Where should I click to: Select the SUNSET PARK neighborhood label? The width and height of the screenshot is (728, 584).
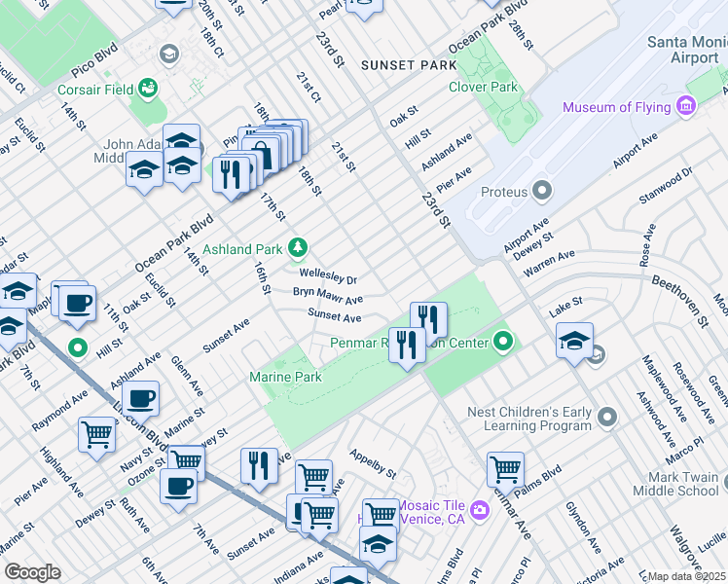coord(410,65)
